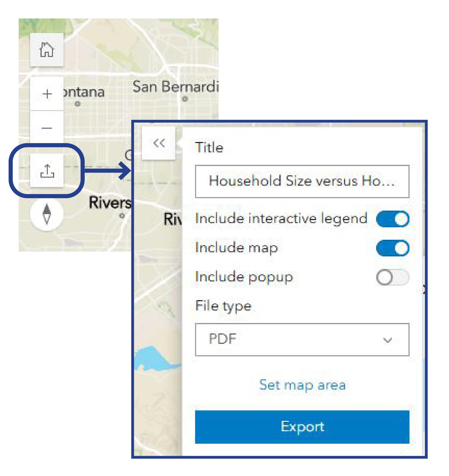
Task: Reset orientation with the compass icon
Action: click(47, 214)
